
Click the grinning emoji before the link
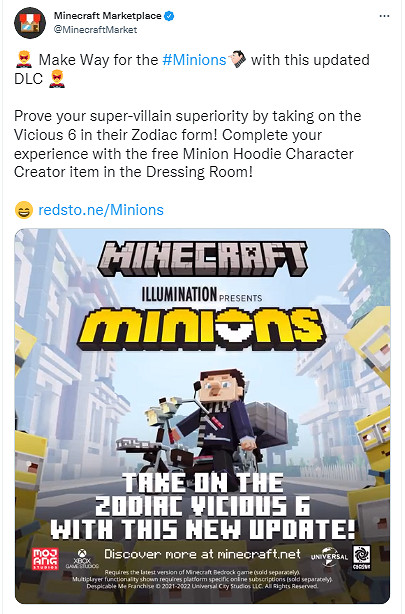24,210
